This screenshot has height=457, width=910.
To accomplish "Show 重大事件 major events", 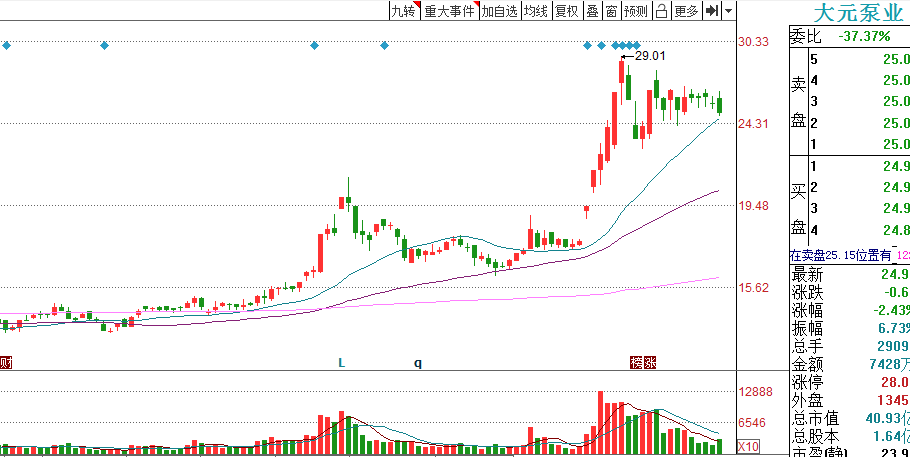I will click(x=450, y=10).
